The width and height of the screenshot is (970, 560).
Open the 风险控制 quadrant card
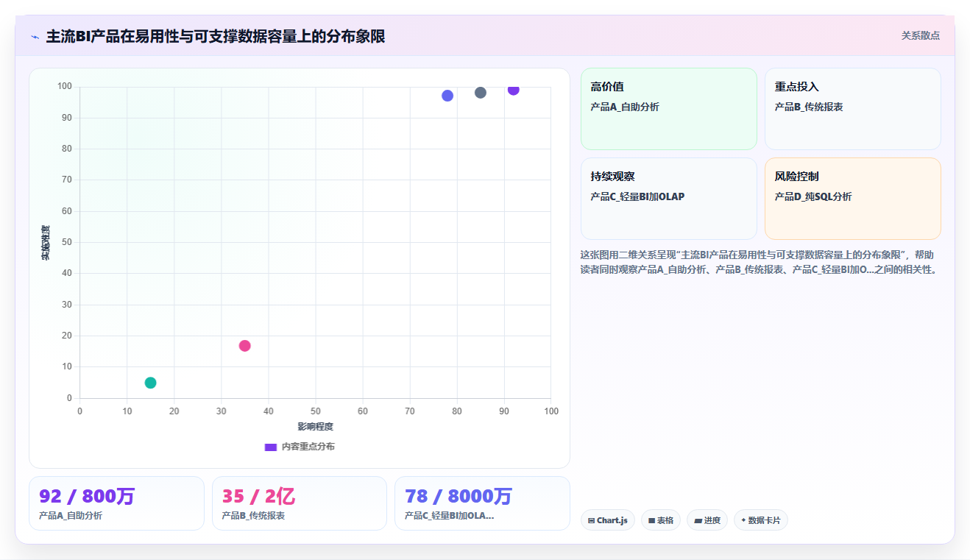point(853,199)
